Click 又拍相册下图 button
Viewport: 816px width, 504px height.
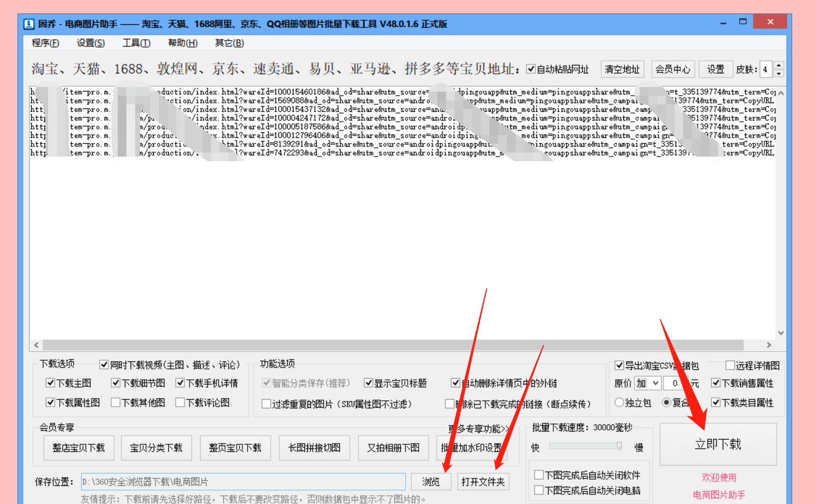[393, 448]
